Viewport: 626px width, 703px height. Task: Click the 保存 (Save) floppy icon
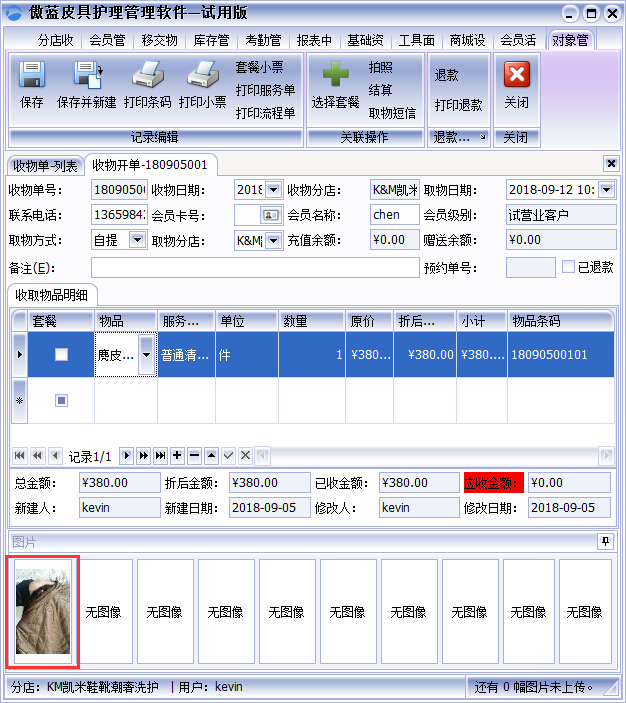point(32,77)
